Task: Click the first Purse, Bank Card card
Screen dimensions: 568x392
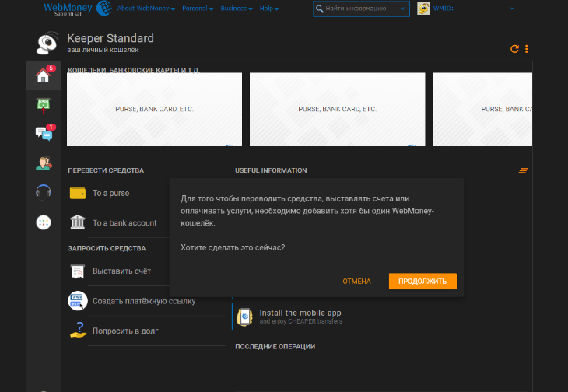Action: click(x=154, y=110)
